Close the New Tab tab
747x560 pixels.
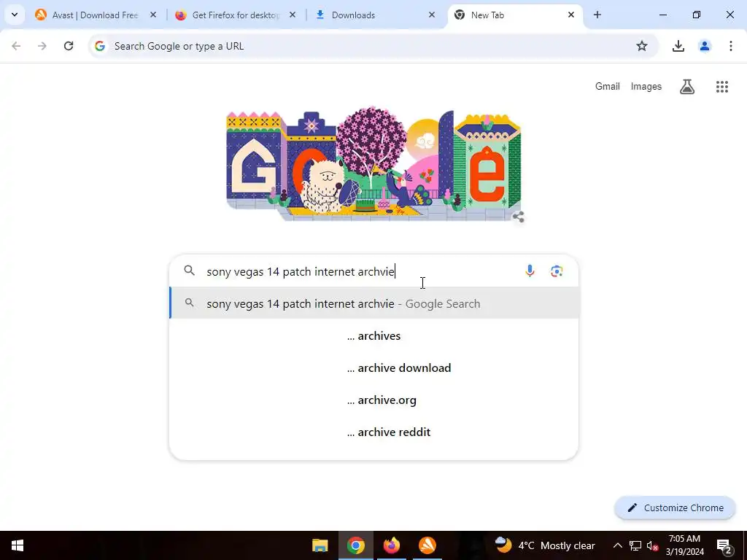pyautogui.click(x=571, y=15)
